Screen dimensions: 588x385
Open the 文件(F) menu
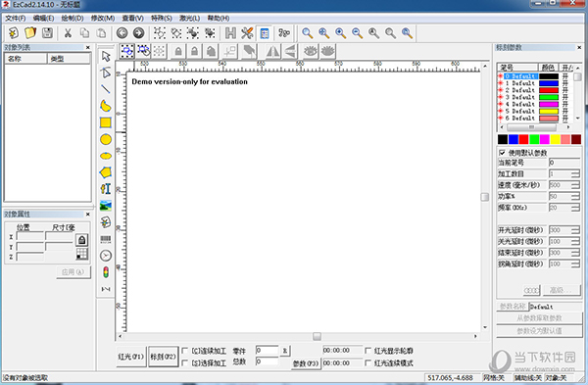click(x=15, y=18)
